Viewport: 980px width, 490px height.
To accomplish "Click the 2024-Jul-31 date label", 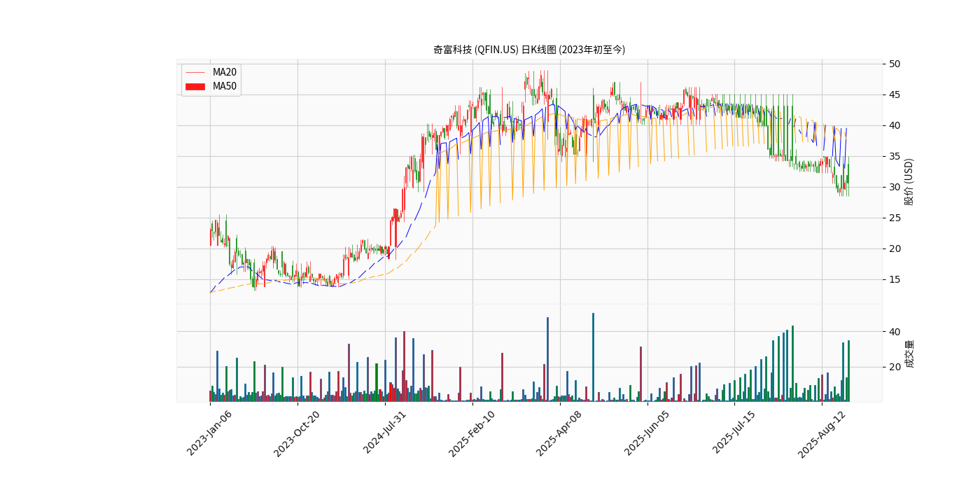I will (x=384, y=433).
